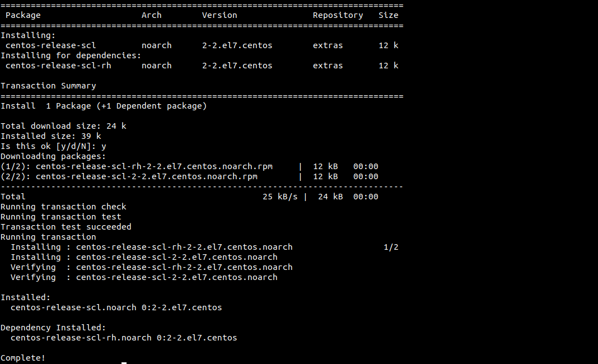Click the 'Installed:' heading
The height and width of the screenshot is (364, 598).
[x=26, y=297]
